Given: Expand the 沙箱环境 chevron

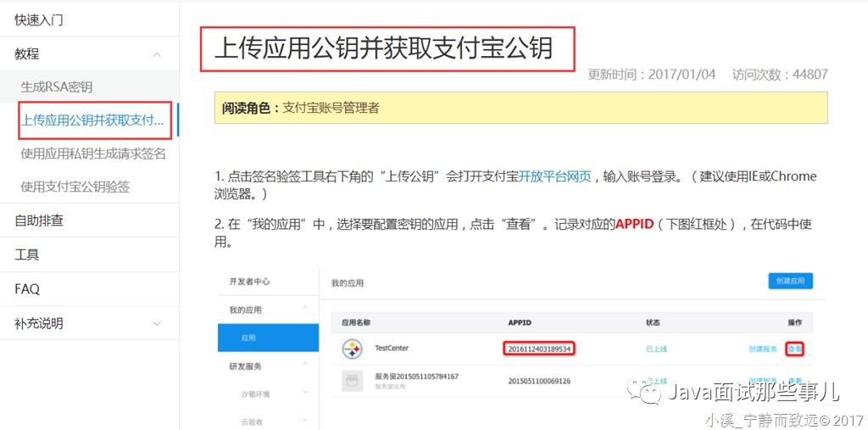Looking at the screenshot, I should [305, 393].
